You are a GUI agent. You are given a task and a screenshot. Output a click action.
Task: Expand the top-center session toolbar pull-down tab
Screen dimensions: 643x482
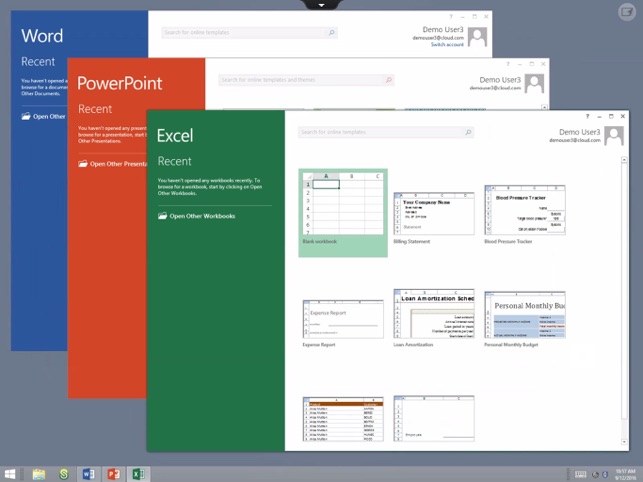point(322,5)
